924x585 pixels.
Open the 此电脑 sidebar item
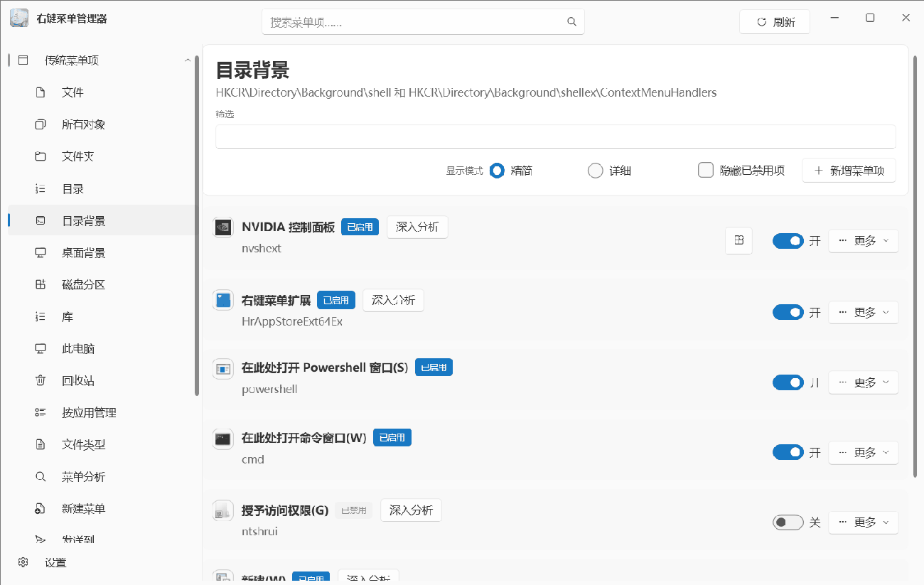[102, 349]
